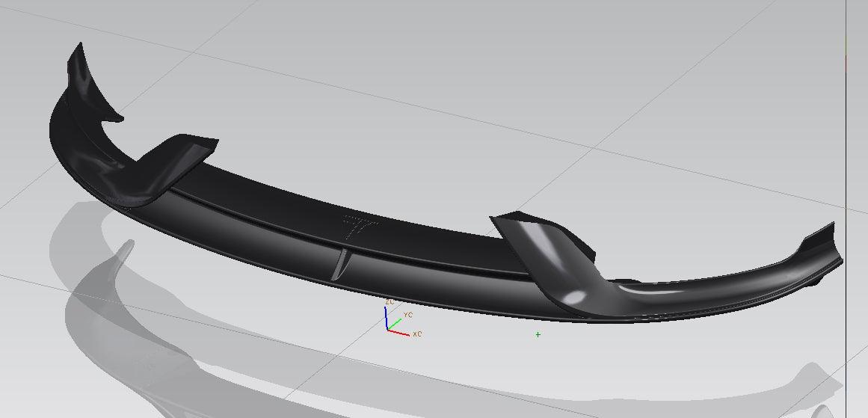Click the splitter's floor reflection on the left

(97, 299)
